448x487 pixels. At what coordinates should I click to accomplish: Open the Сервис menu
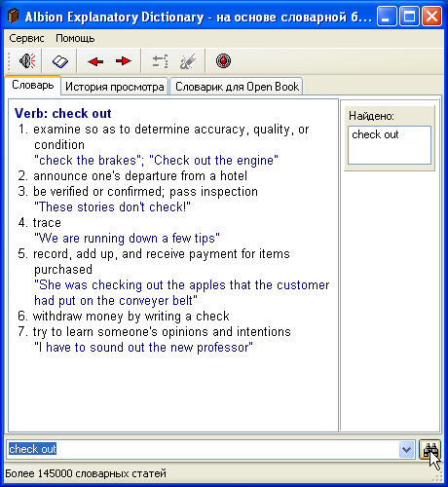tap(26, 38)
